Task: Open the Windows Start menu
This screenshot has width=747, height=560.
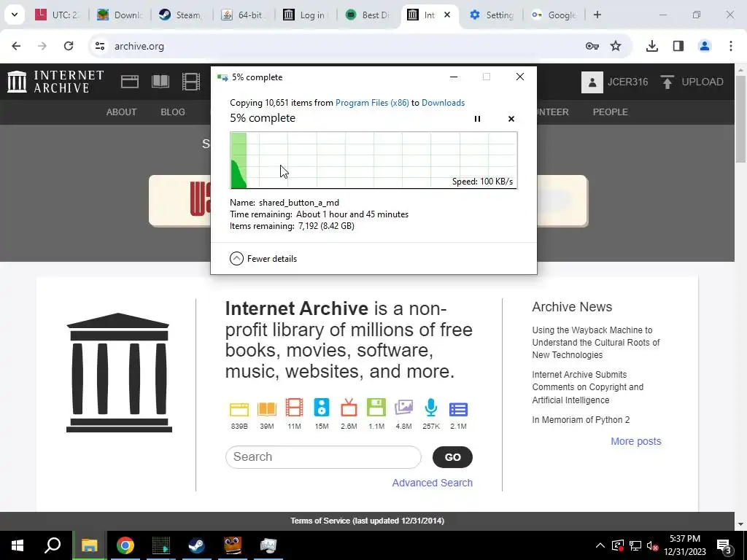Action: pyautogui.click(x=18, y=545)
